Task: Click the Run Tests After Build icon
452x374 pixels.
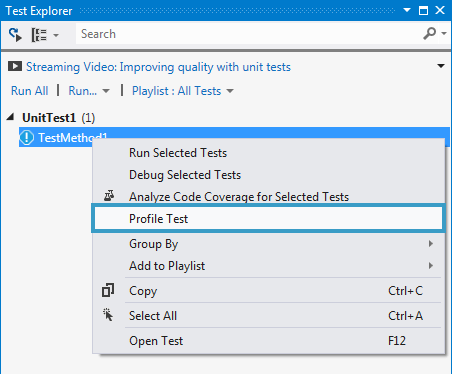Action: point(15,34)
